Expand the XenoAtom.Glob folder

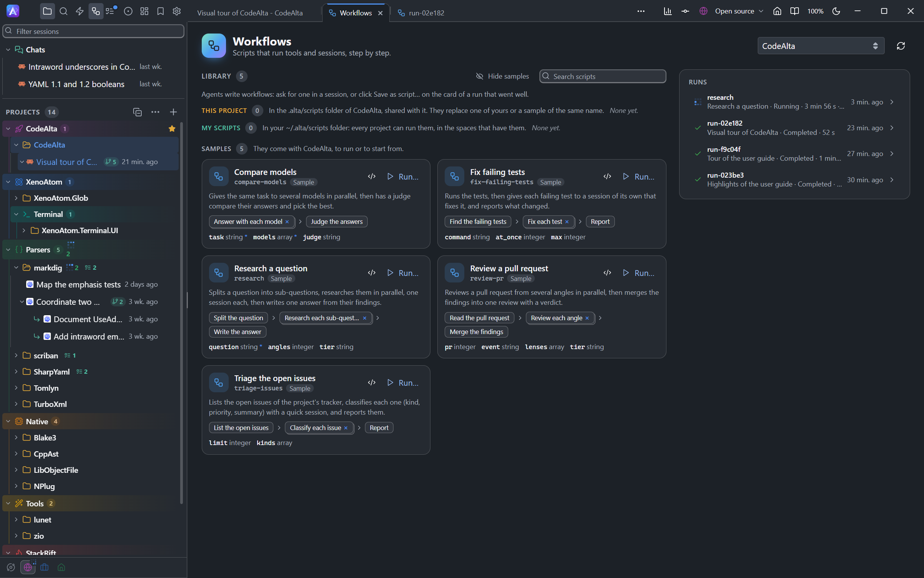pos(16,198)
